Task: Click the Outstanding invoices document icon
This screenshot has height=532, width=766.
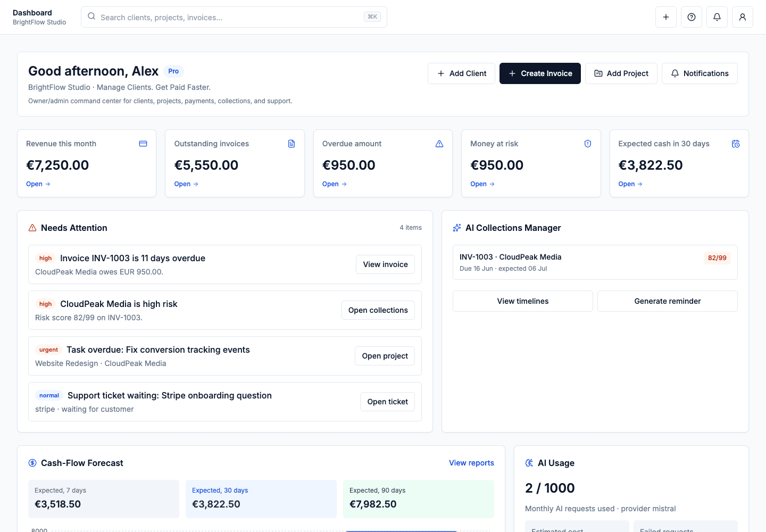Action: click(x=292, y=144)
